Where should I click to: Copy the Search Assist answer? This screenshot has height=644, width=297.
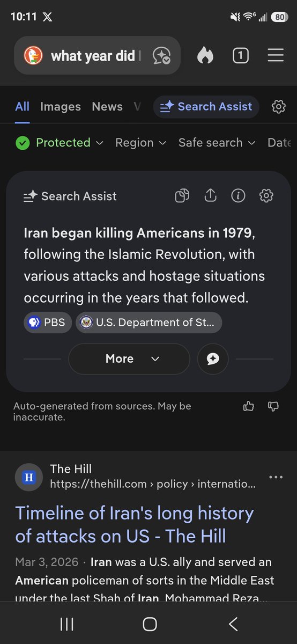[182, 196]
